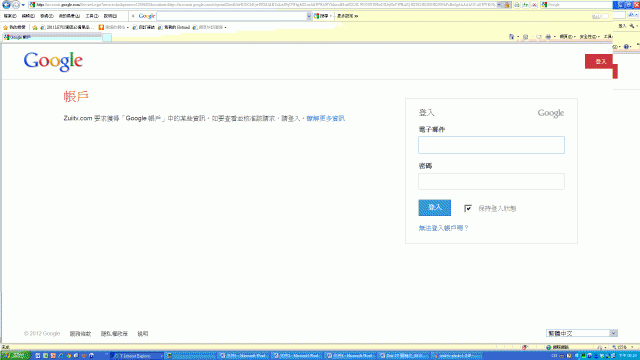Close the Google Toolbar with the x
The width and height of the screenshot is (640, 360).
(133, 16)
